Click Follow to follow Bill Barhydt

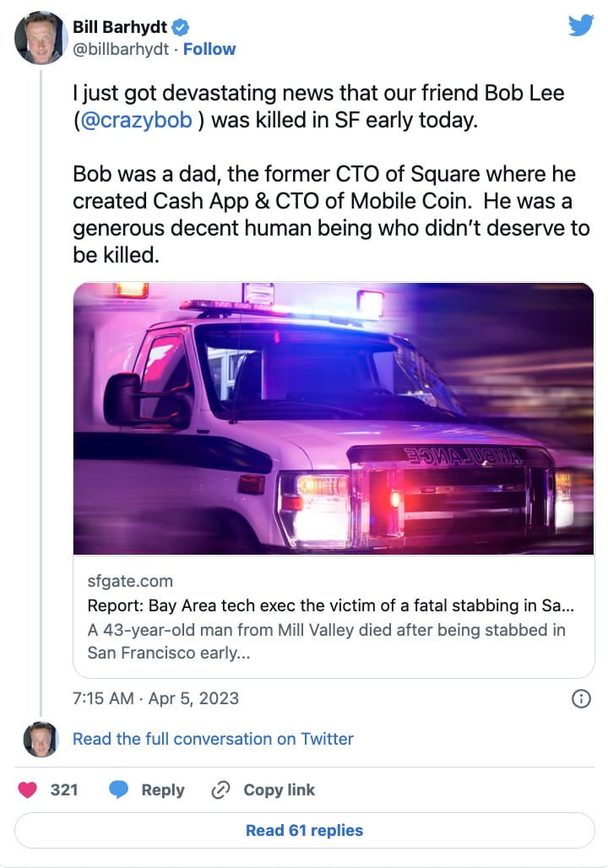[209, 49]
